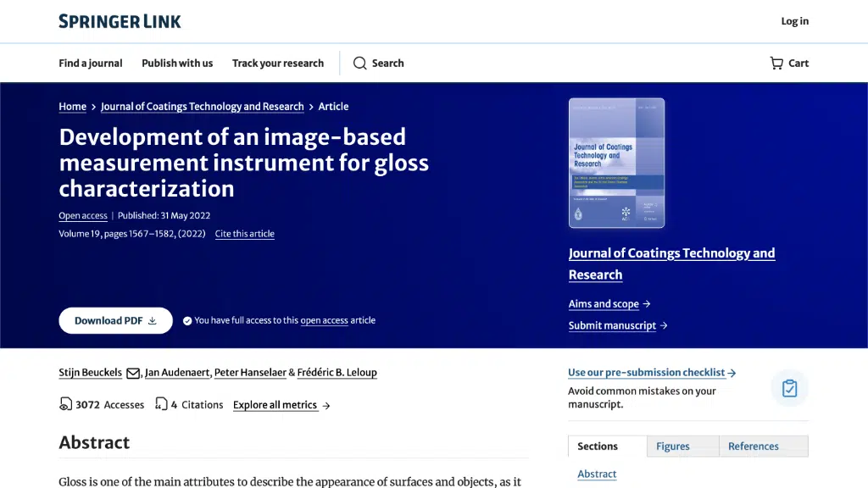Viewport: 868px width, 488px height.
Task: Click the search magnifier icon
Action: pos(360,64)
